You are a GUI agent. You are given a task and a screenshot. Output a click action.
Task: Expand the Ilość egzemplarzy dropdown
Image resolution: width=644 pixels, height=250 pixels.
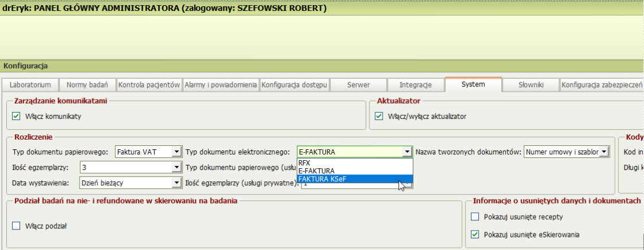point(176,168)
